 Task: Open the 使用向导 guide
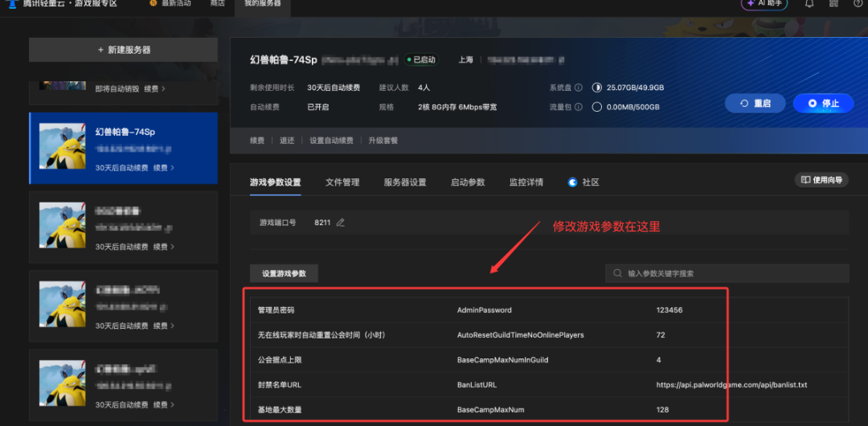[x=821, y=180]
